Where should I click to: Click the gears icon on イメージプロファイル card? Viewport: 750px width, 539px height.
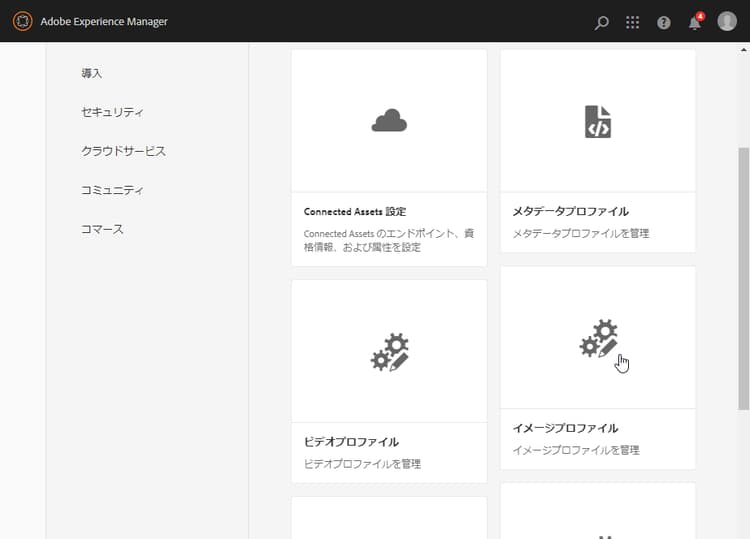(x=598, y=338)
